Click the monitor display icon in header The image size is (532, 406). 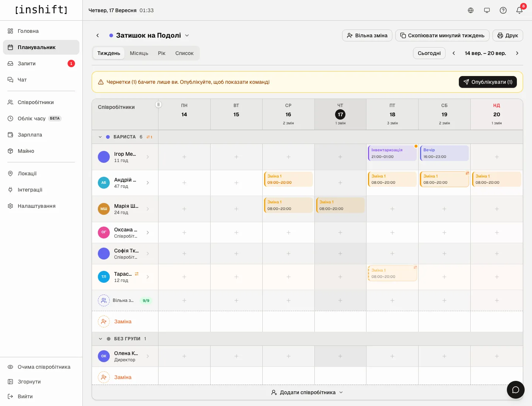click(487, 10)
